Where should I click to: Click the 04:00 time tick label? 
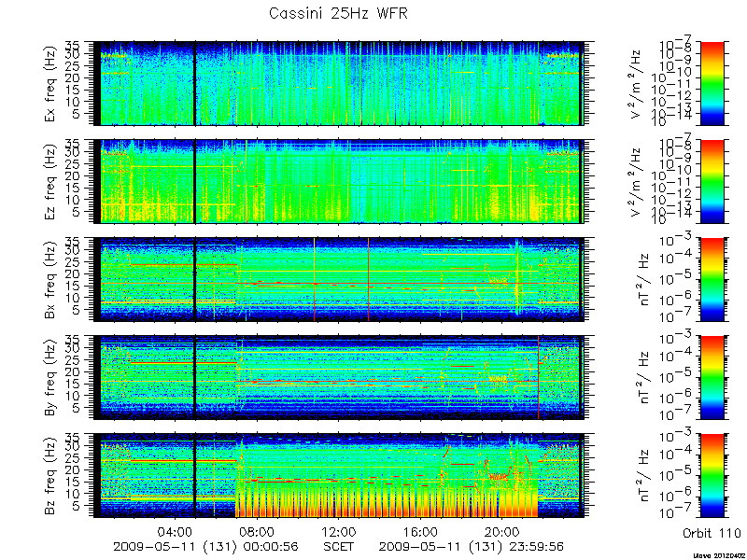176,531
